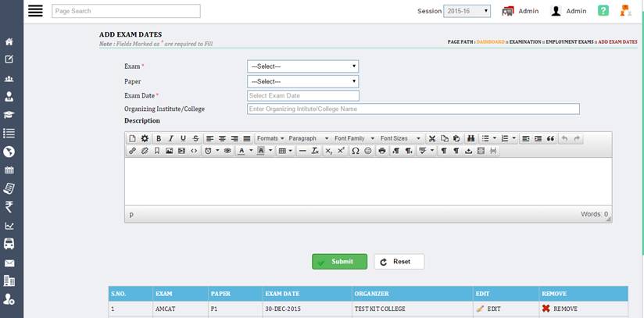Click the mail envelope icon in sidebar
This screenshot has height=318, width=644.
pyautogui.click(x=9, y=263)
